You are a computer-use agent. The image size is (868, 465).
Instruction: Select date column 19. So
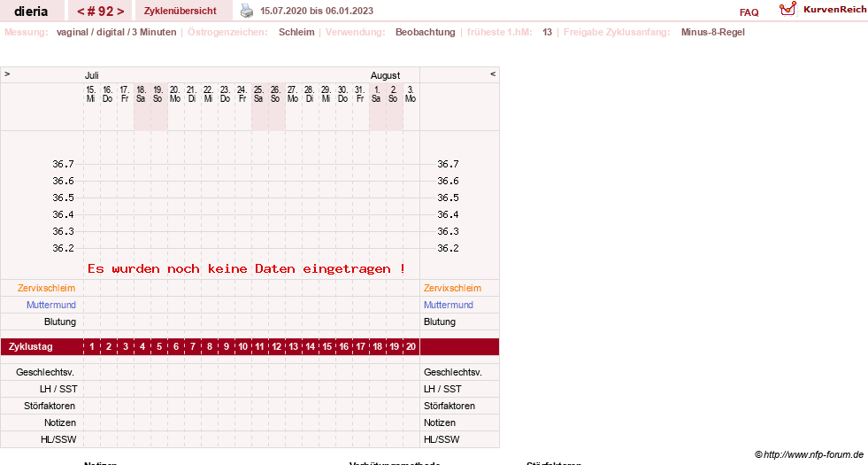tap(157, 94)
